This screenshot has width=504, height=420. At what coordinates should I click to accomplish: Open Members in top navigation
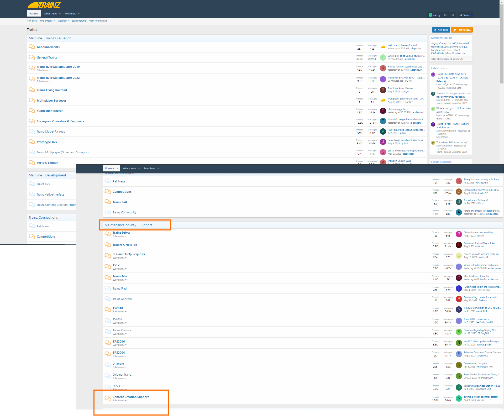pyautogui.click(x=70, y=14)
